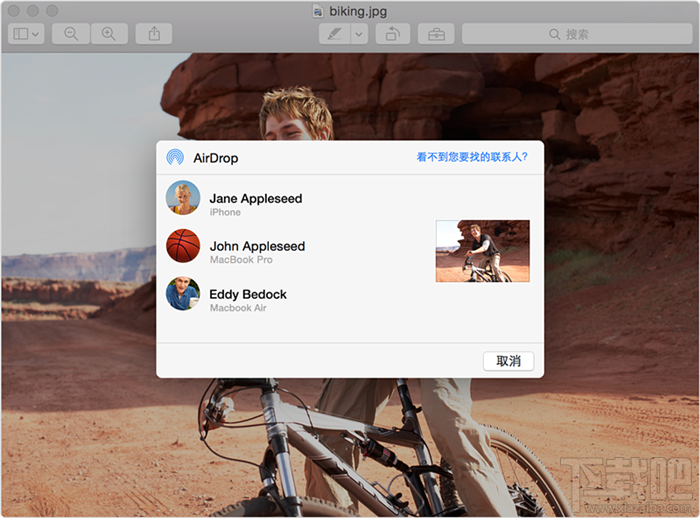Close the Preview window
Screen dimensions: 700x518
pos(14,11)
